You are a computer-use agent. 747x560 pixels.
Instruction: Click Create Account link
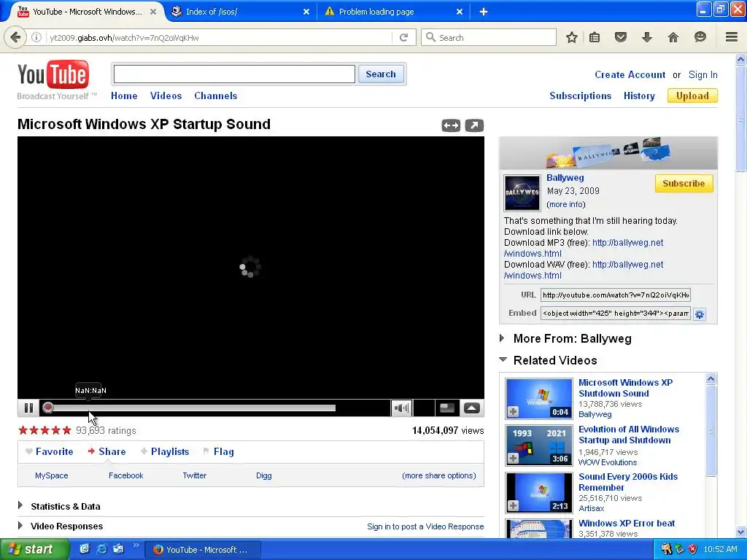[x=630, y=75]
